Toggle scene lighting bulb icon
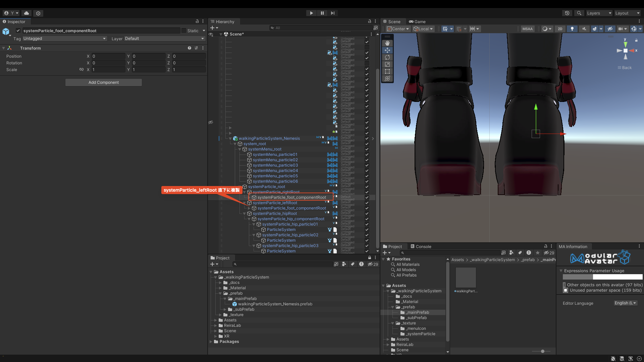Viewport: 644px width, 362px height. (572, 29)
